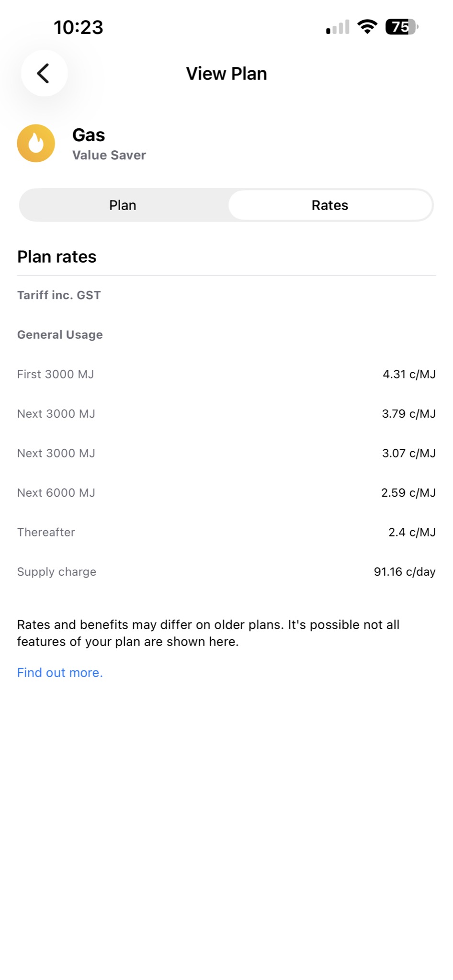Tap the 3.07 c/MJ rate value
Viewport: 453px width, 980px height.
tap(408, 453)
